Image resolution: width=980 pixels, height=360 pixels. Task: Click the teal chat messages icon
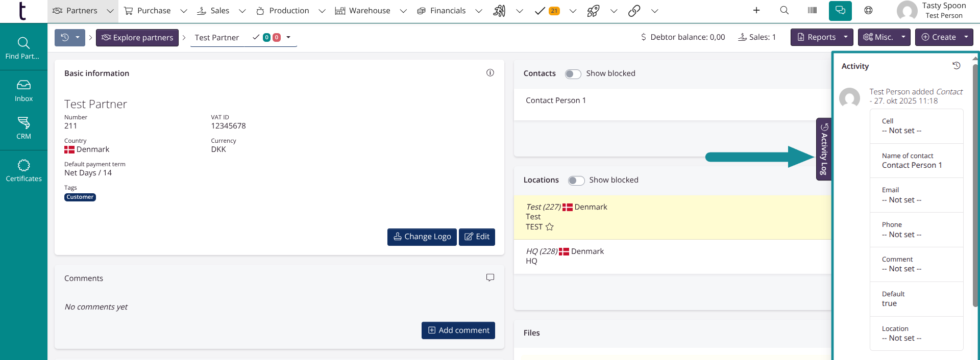(x=840, y=11)
